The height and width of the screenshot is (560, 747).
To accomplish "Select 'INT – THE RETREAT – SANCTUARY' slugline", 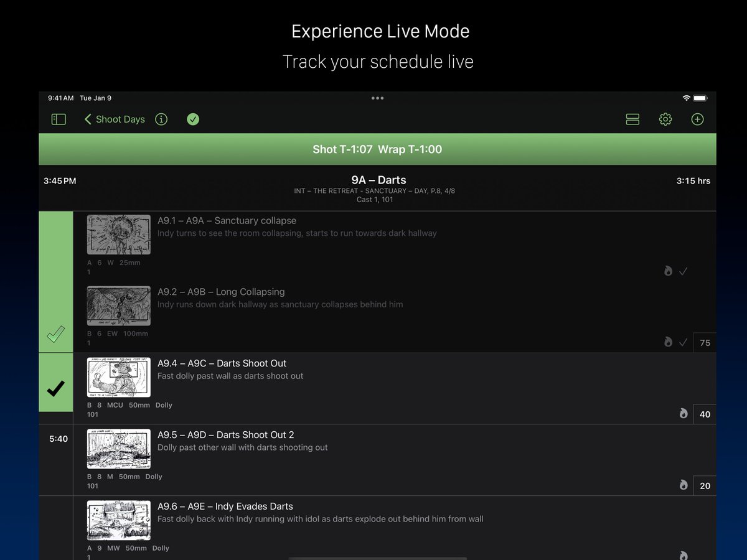I will [374, 191].
